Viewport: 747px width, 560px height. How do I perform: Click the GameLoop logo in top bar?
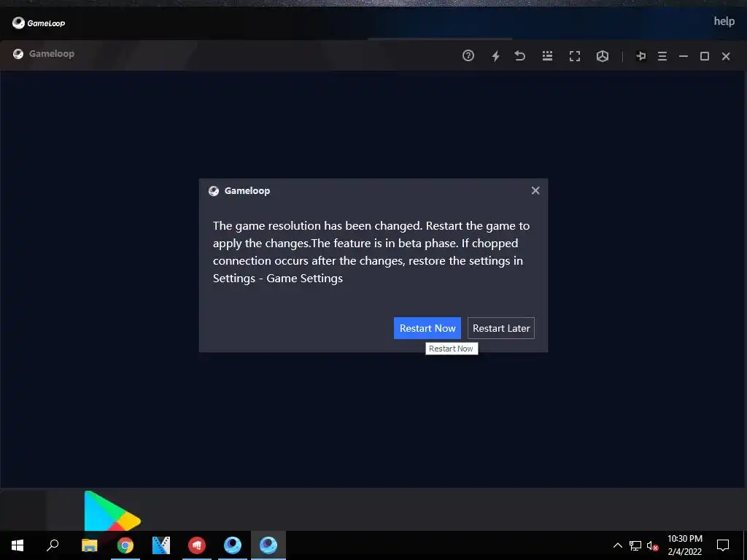(39, 23)
